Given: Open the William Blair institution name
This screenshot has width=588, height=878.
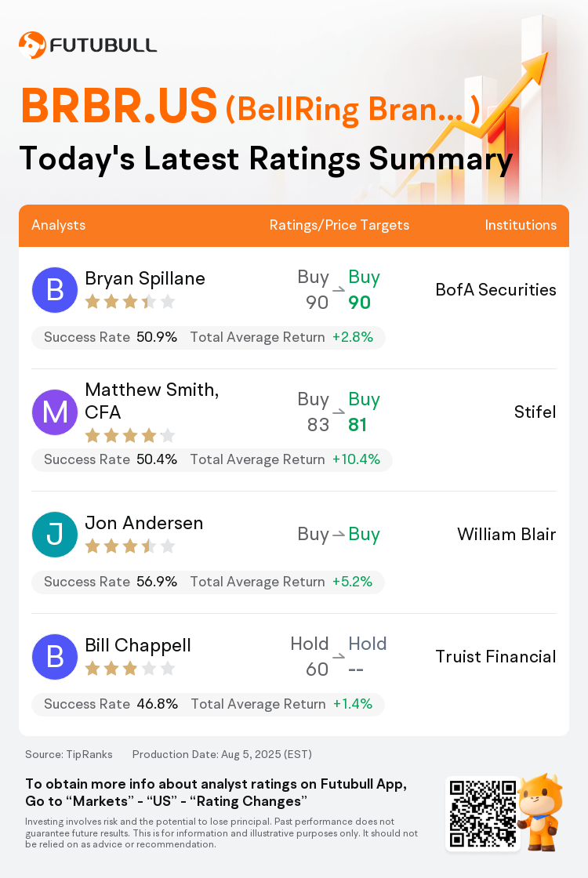Looking at the screenshot, I should pos(506,534).
